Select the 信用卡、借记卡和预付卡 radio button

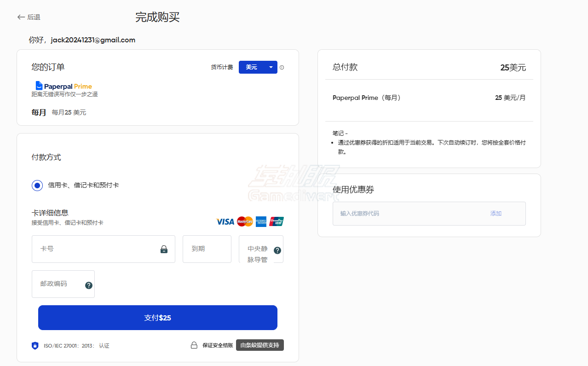[37, 185]
